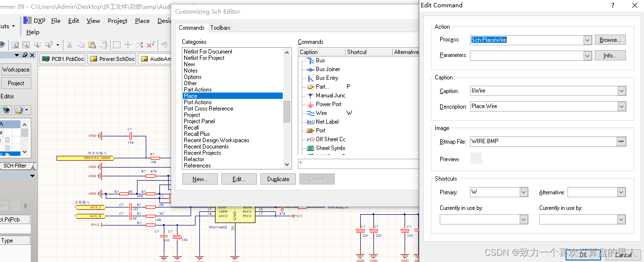Screen dimensions: 644x262
Task: Open the Process dropdown list
Action: [x=587, y=40]
